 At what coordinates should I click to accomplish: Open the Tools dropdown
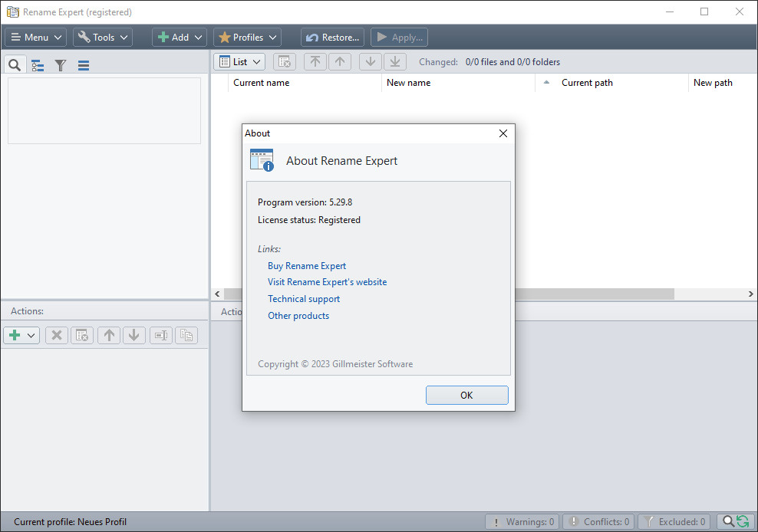(x=103, y=38)
